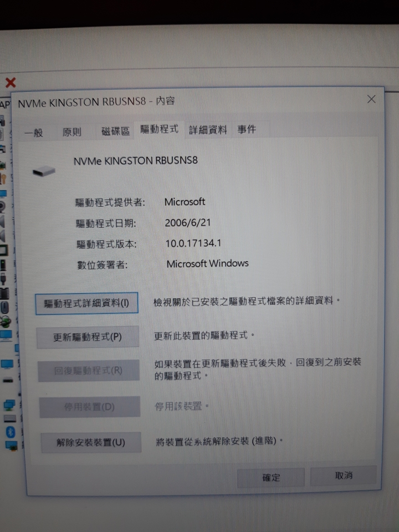399x532 pixels.
Task: Click the greyed 停用裝置(D) button
Action: click(x=90, y=406)
